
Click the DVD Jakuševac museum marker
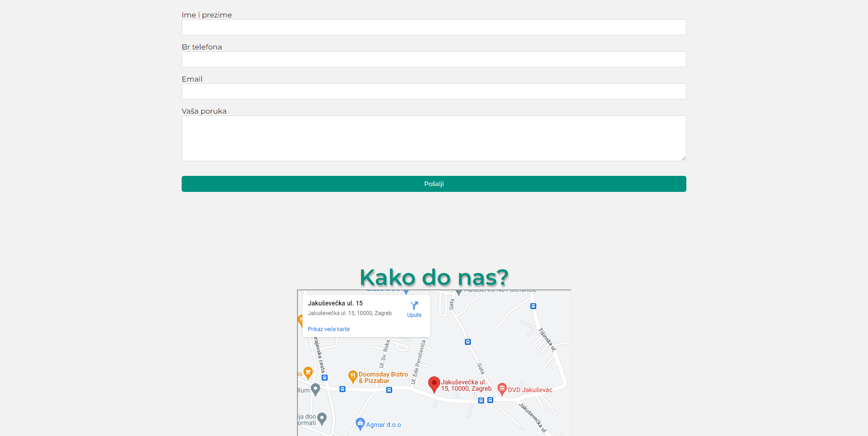pyautogui.click(x=502, y=389)
